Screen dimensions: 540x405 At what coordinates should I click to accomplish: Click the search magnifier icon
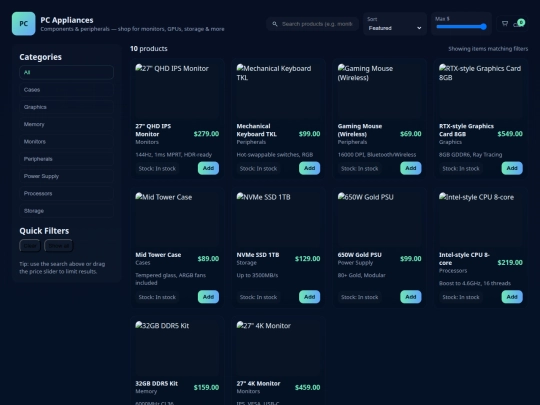tap(275, 24)
